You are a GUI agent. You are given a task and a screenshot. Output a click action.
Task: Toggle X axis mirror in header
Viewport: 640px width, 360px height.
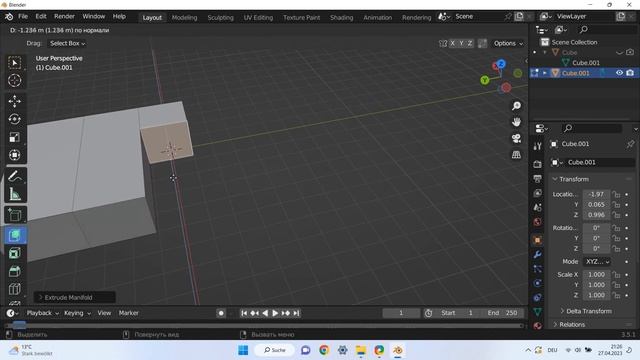[x=453, y=43]
